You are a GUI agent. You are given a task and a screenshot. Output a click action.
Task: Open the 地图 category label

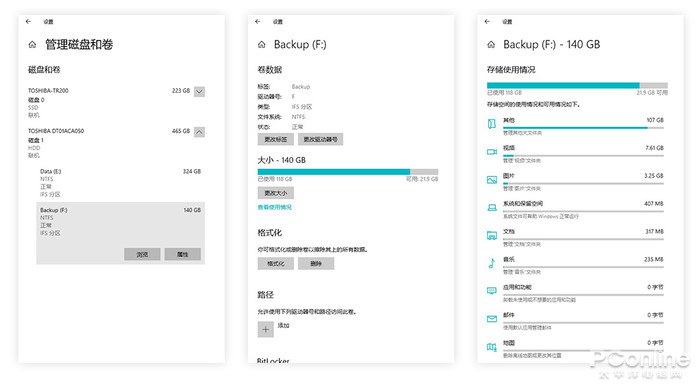pos(508,343)
